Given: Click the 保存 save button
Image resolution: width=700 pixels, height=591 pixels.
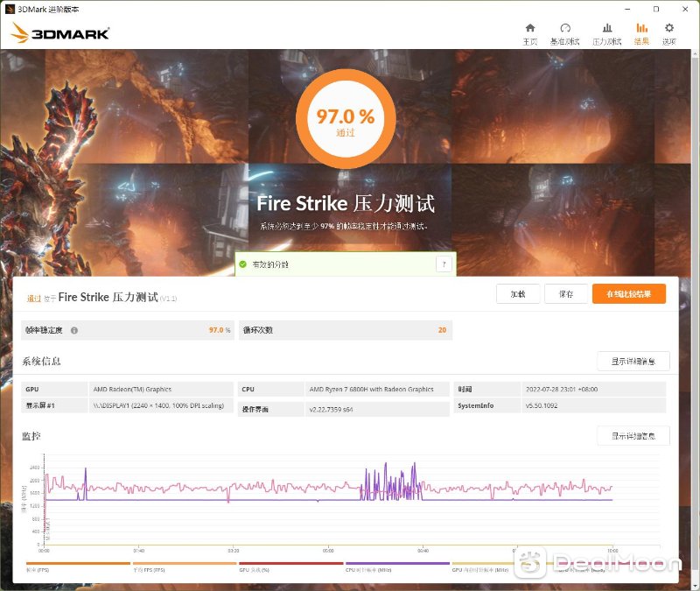Looking at the screenshot, I should pos(566,294).
